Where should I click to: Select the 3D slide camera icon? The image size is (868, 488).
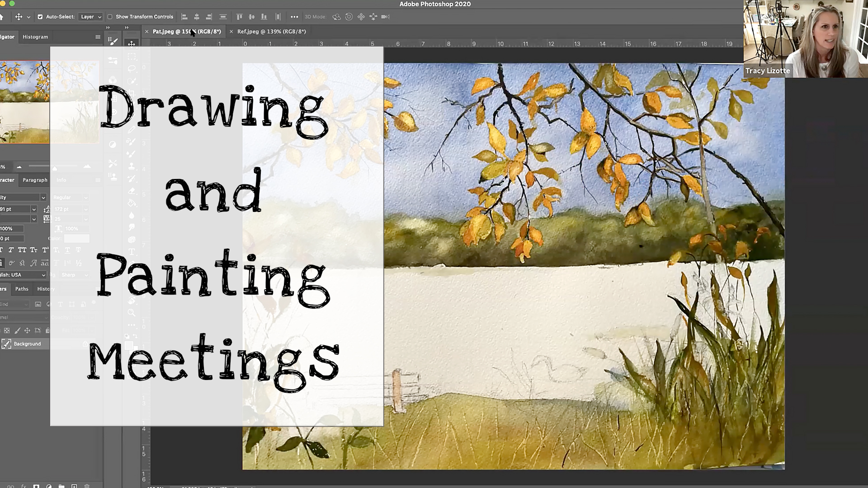click(373, 17)
